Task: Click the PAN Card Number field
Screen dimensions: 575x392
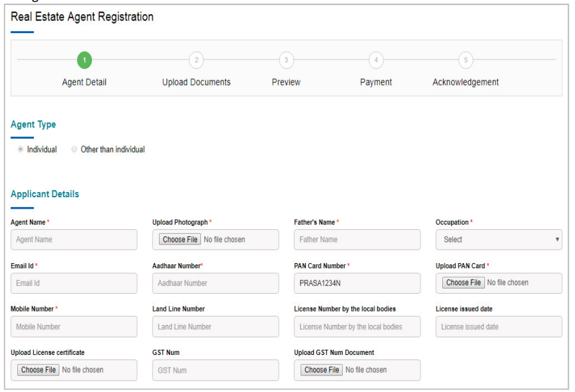Action: [x=357, y=283]
